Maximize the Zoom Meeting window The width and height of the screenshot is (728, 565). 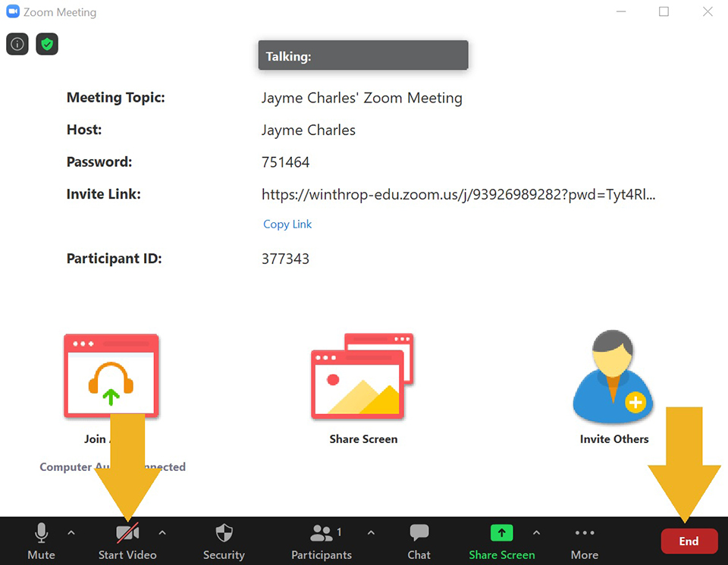click(x=664, y=11)
